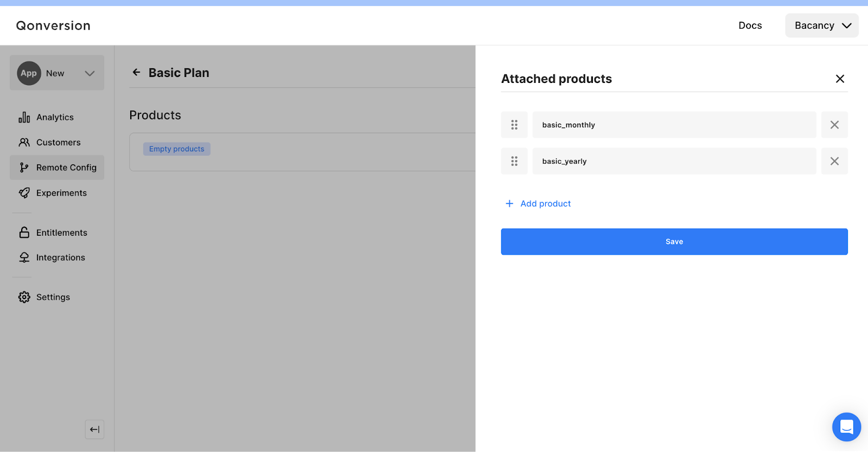Close the Attached products panel
Viewport: 868px width, 452px height.
pyautogui.click(x=840, y=79)
